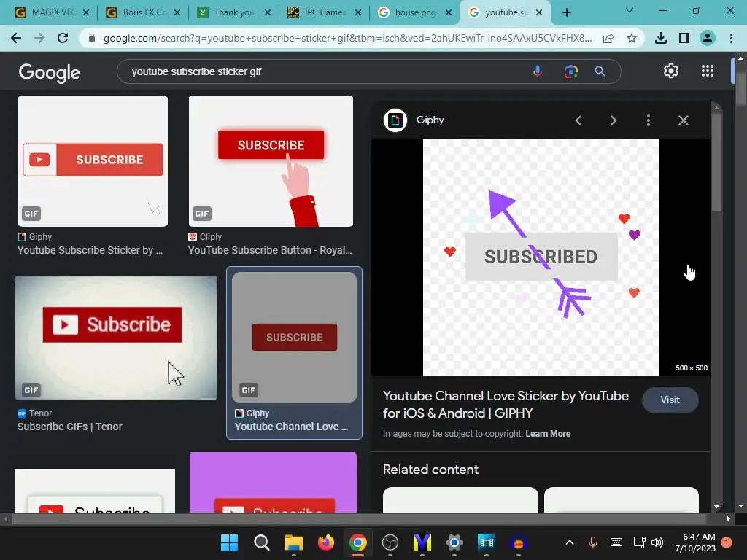
Task: Open the purple Subscribe GIF thumbnail
Action: pos(273,483)
